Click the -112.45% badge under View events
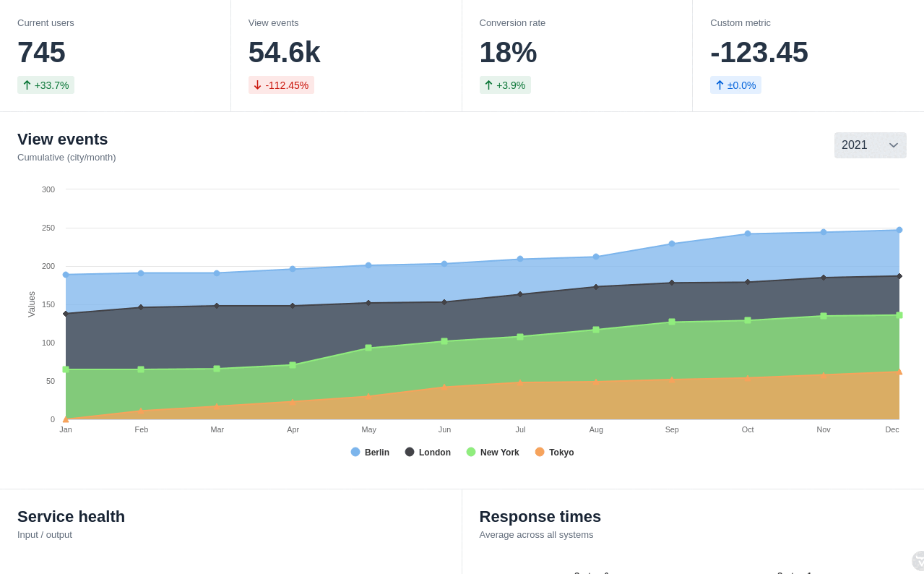 [281, 85]
